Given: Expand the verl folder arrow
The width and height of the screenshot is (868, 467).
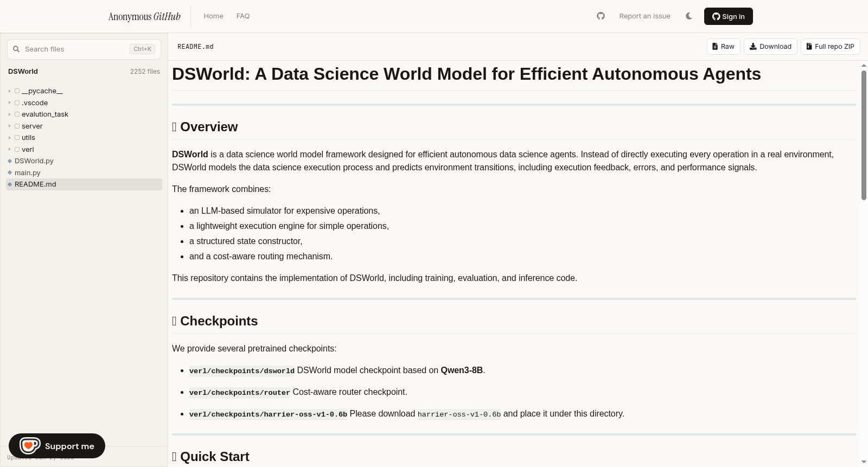Looking at the screenshot, I should [x=10, y=150].
